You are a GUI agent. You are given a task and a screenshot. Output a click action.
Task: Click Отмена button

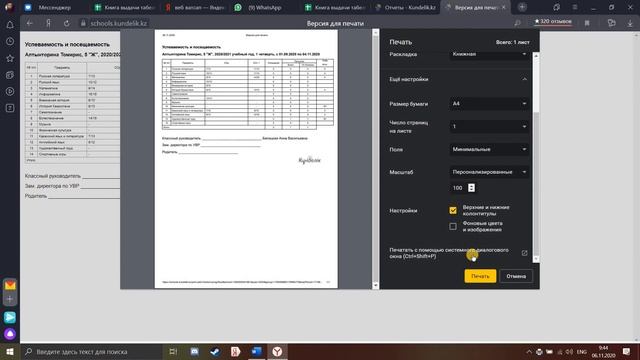(516, 276)
